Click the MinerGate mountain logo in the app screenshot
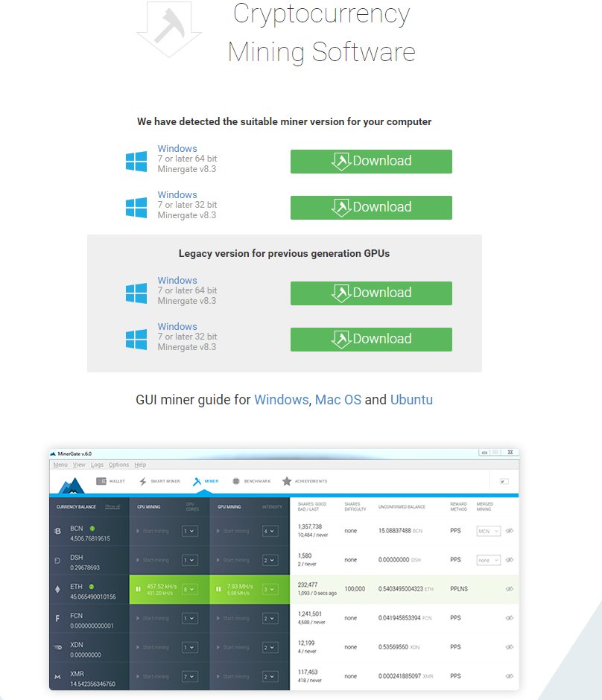This screenshot has width=602, height=700. [x=72, y=486]
